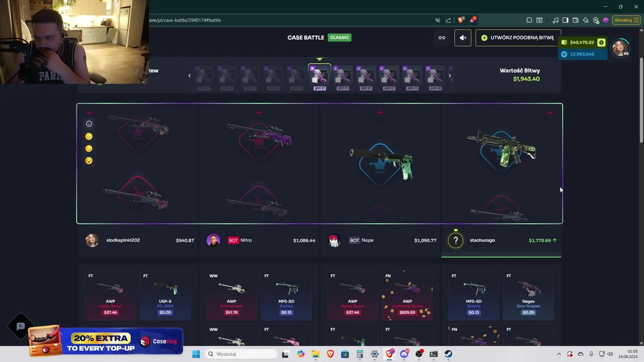This screenshot has height=362, width=644.
Task: Open the Brave Wallet icon
Action: tap(576, 20)
